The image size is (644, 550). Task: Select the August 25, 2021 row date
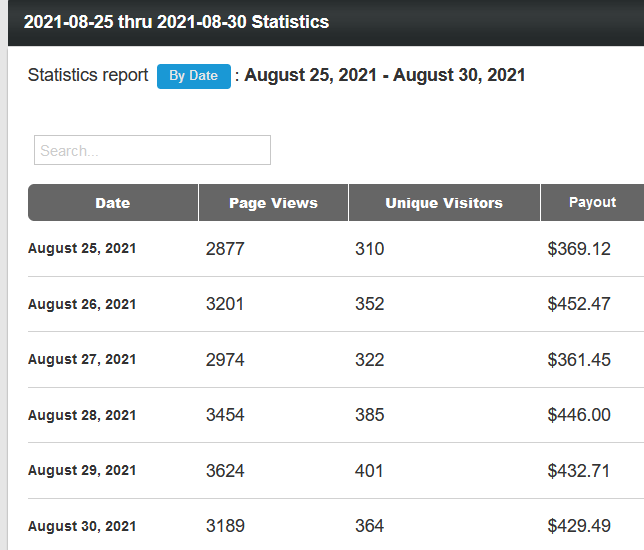tap(82, 249)
